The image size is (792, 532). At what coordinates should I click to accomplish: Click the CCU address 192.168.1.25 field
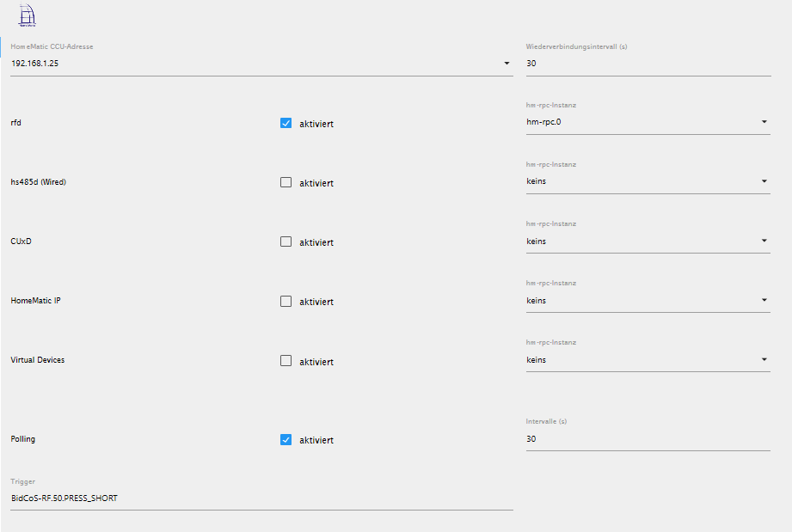pyautogui.click(x=254, y=64)
